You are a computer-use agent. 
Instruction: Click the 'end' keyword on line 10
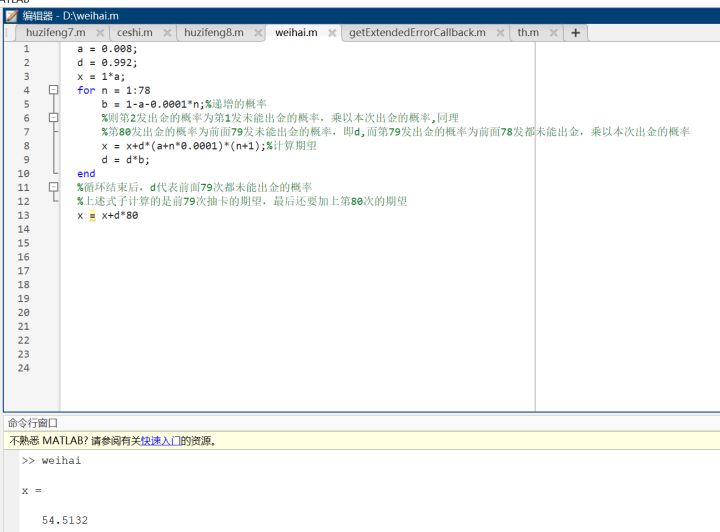86,174
